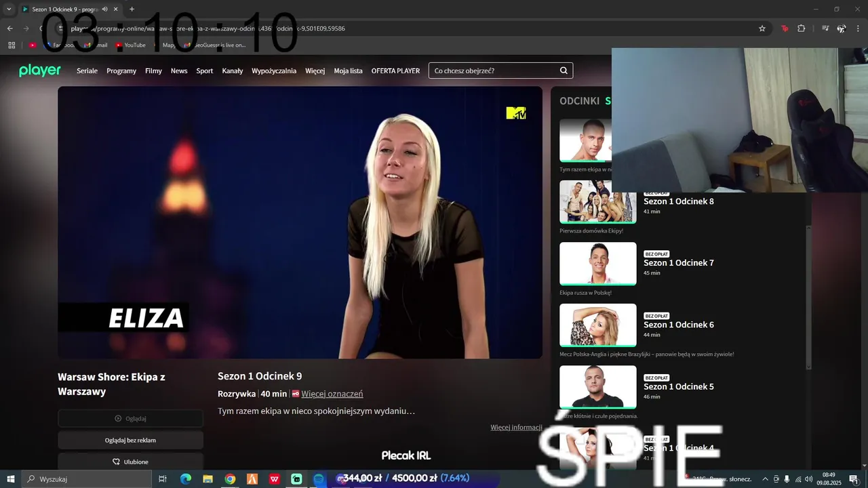
Task: Open the Chrome apps grid in the bookmarks bar
Action: point(12,45)
